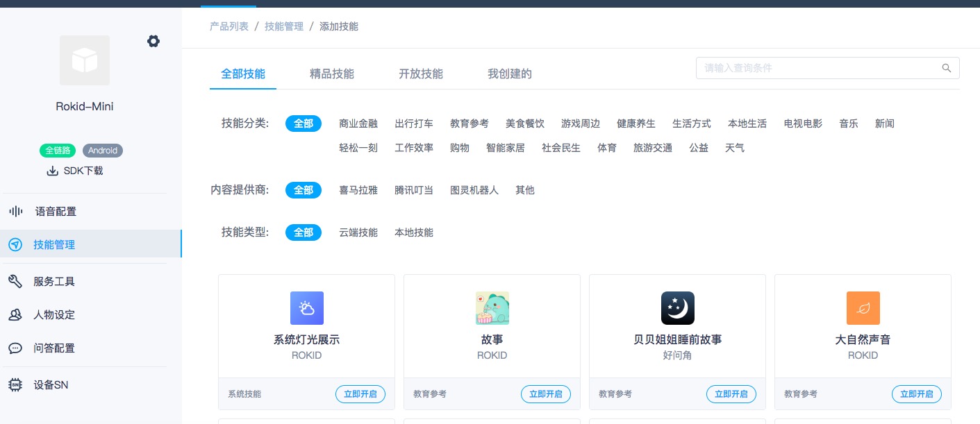Filter skills by 智能家居 category
This screenshot has height=424, width=980.
506,148
